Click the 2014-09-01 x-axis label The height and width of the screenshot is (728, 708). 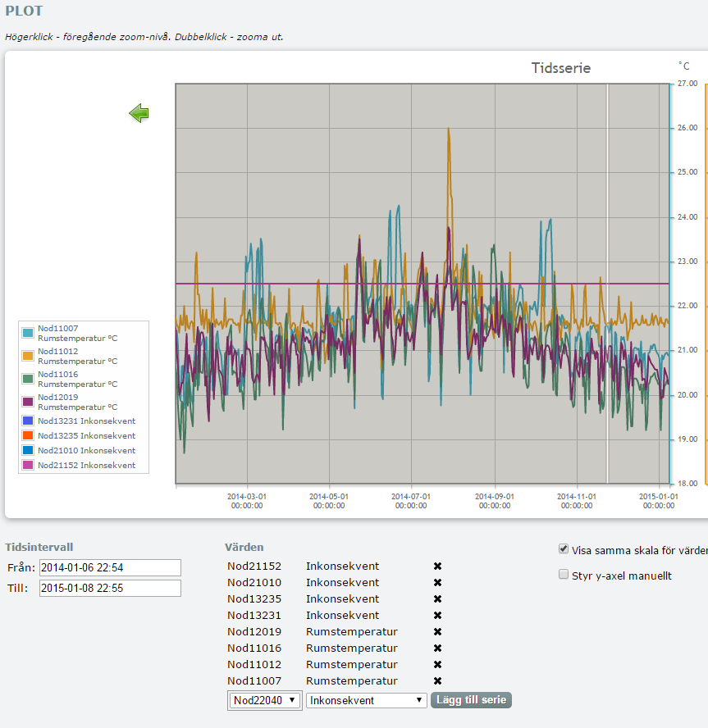pyautogui.click(x=495, y=501)
